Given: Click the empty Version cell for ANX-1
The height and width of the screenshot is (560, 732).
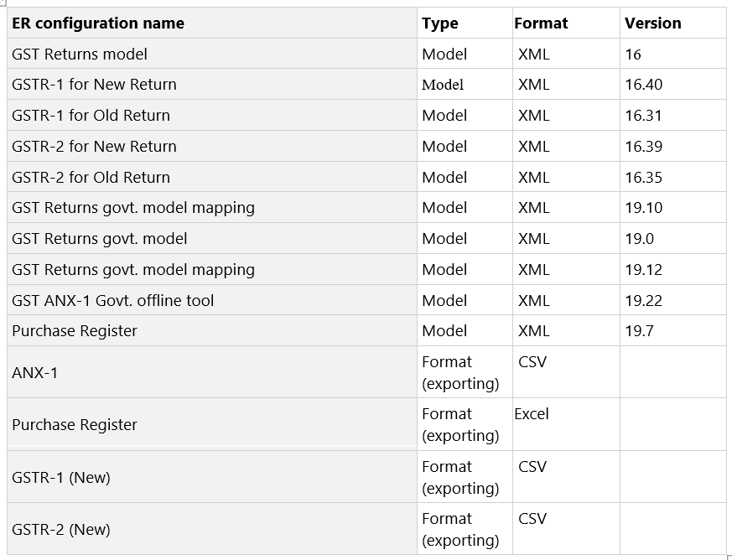Looking at the screenshot, I should 672,372.
